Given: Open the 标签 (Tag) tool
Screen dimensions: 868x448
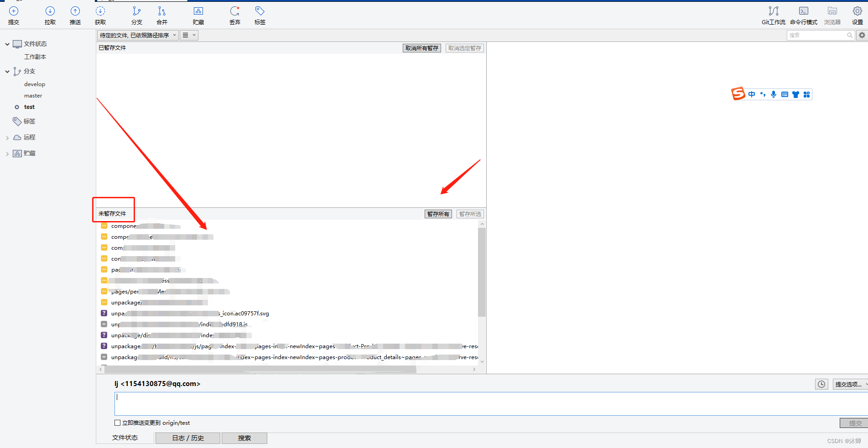Looking at the screenshot, I should [259, 15].
